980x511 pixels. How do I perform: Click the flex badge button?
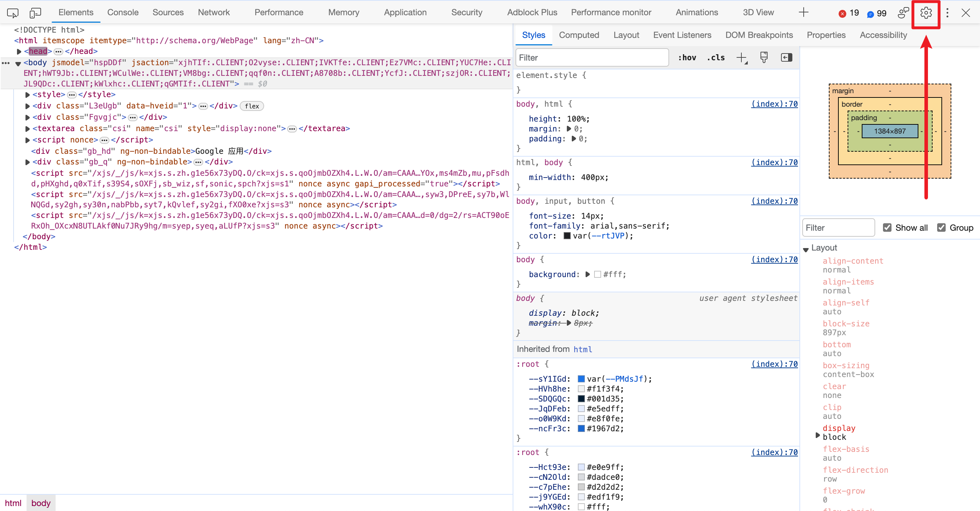pyautogui.click(x=252, y=106)
